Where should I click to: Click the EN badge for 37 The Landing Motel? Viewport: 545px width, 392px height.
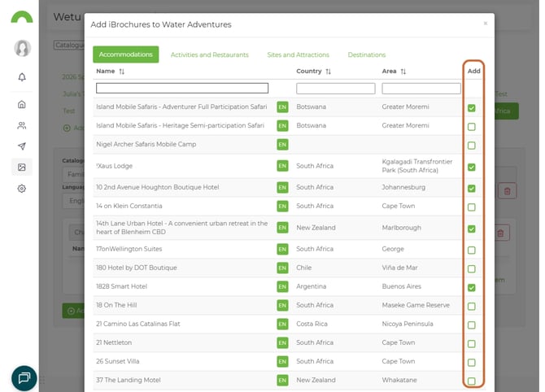point(282,380)
